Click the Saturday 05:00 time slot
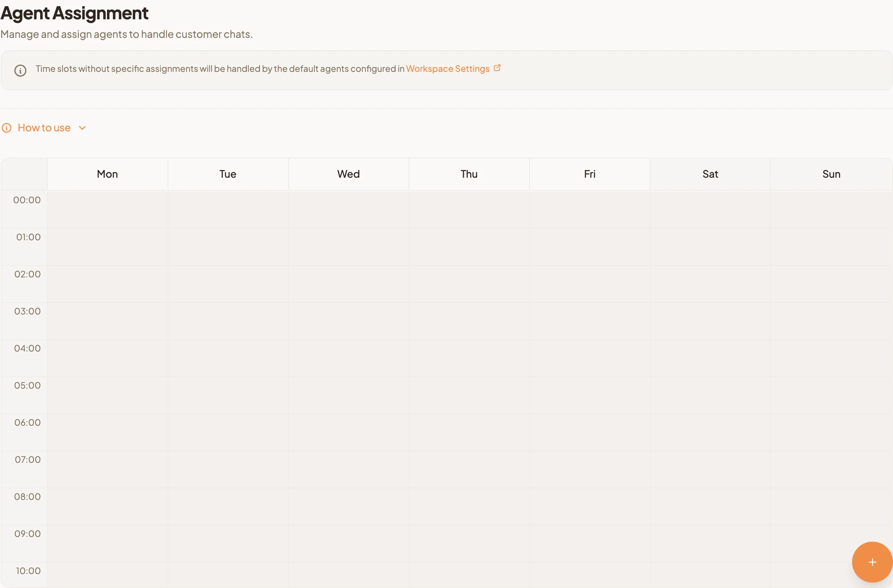893x588 pixels. (710, 395)
